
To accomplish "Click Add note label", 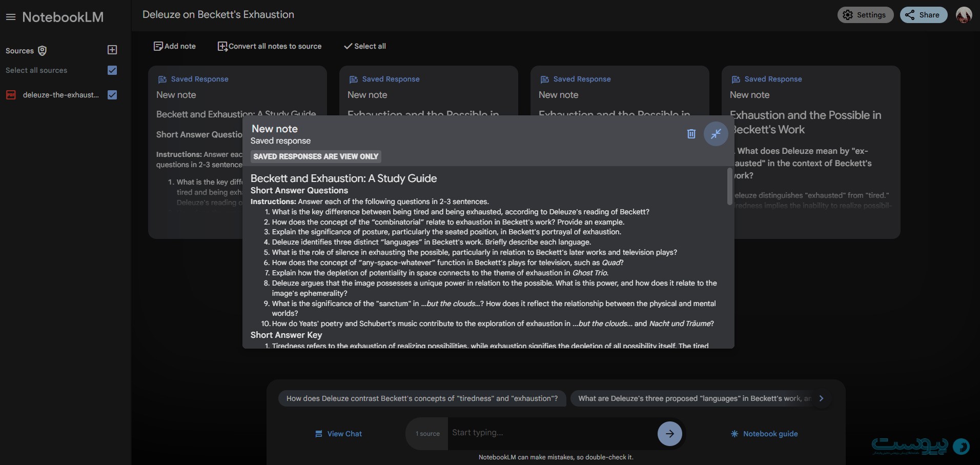I will (180, 46).
